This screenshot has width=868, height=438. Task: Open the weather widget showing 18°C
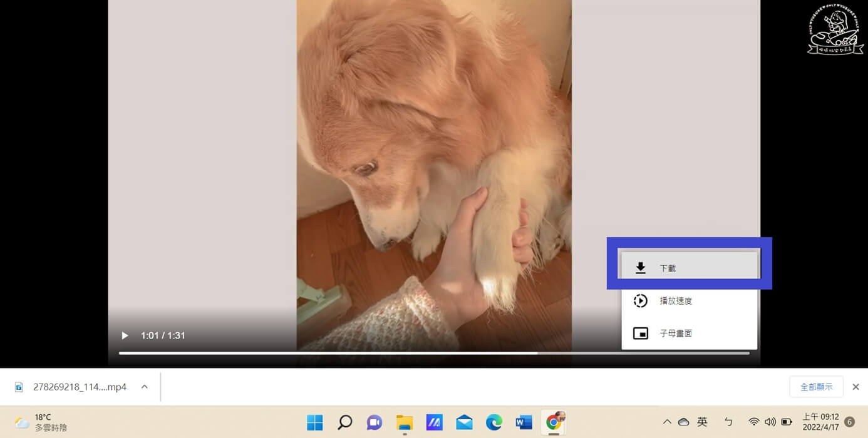[x=41, y=422]
